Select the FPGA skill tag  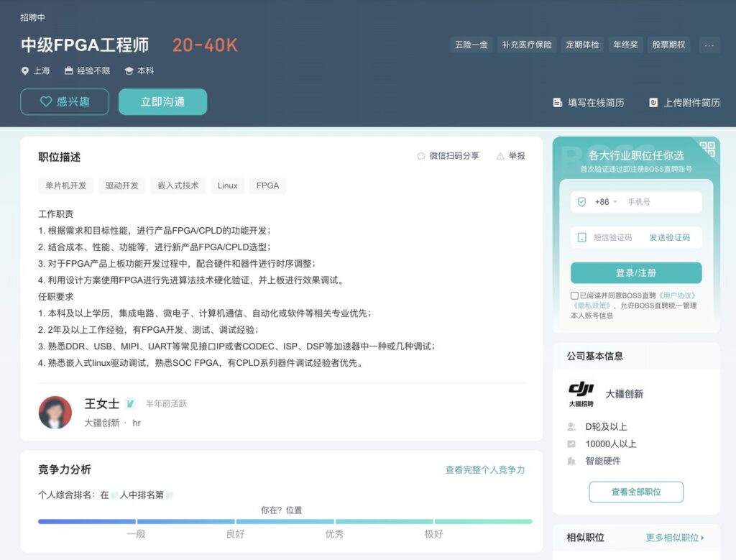[267, 185]
